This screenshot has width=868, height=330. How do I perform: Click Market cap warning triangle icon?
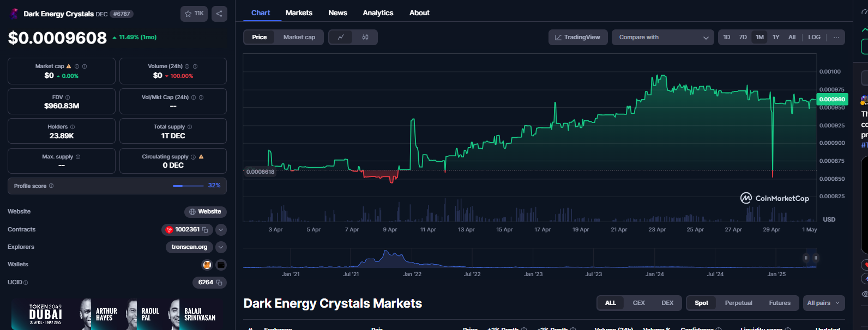tap(69, 66)
